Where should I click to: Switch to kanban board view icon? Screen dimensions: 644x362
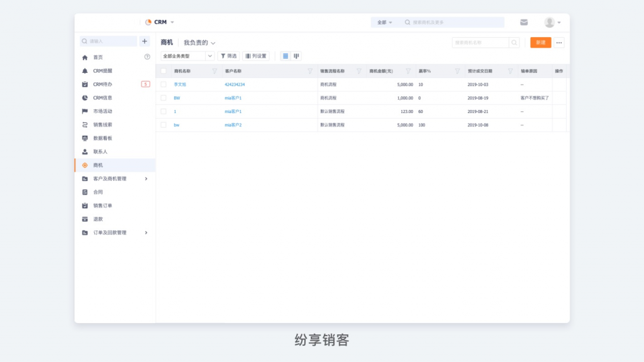296,56
